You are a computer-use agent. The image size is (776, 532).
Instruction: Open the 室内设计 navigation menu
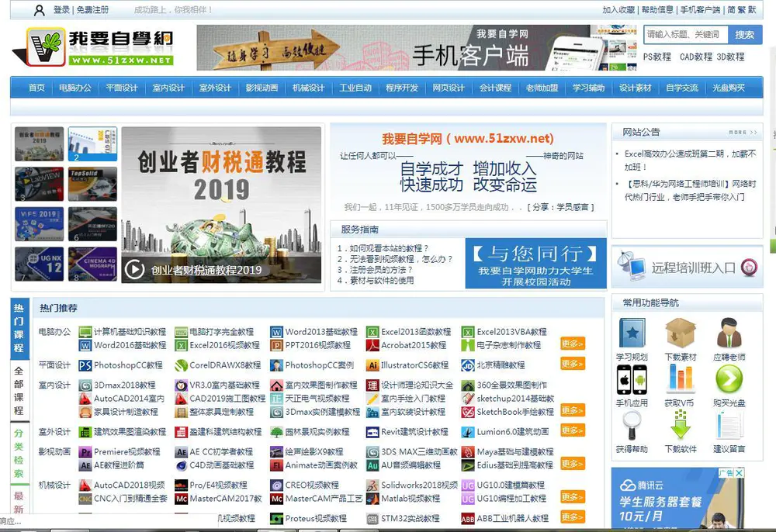[168, 88]
